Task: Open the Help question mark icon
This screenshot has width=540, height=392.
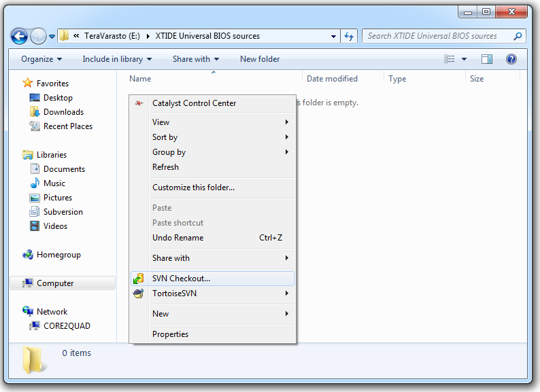Action: tap(511, 59)
